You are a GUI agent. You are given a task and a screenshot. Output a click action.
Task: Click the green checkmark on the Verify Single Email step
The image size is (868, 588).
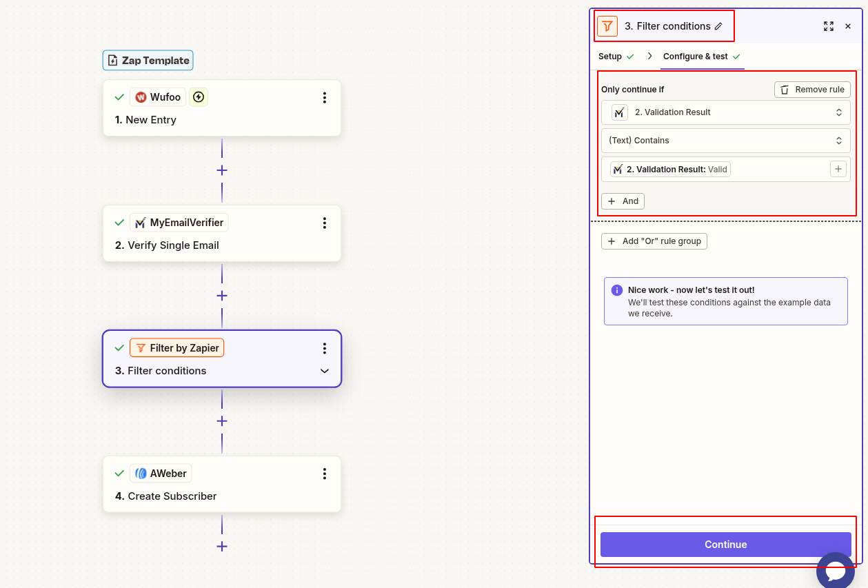[x=119, y=222]
